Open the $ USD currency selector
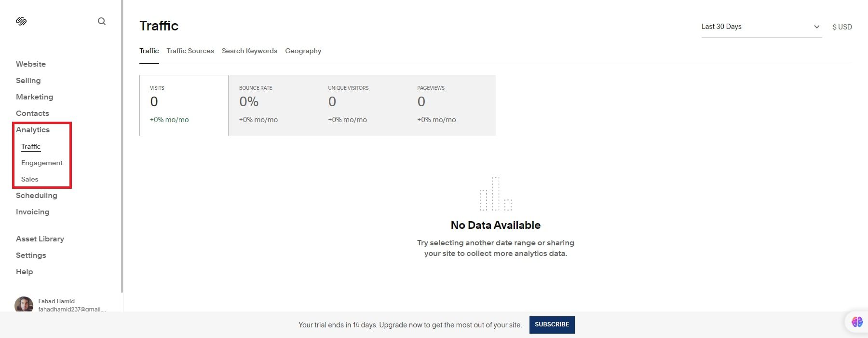Image resolution: width=868 pixels, height=338 pixels. coord(842,27)
